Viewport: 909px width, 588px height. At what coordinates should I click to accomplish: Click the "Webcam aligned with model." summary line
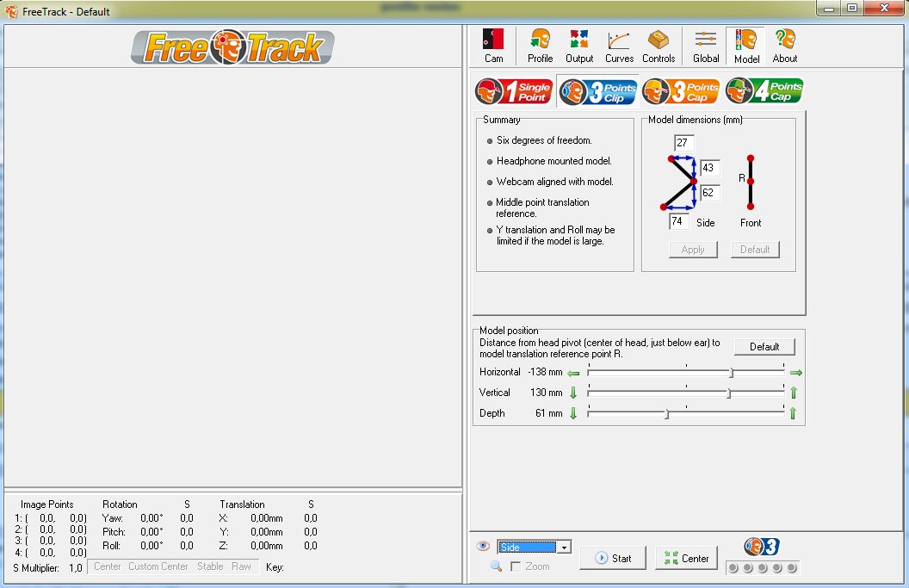tap(555, 182)
